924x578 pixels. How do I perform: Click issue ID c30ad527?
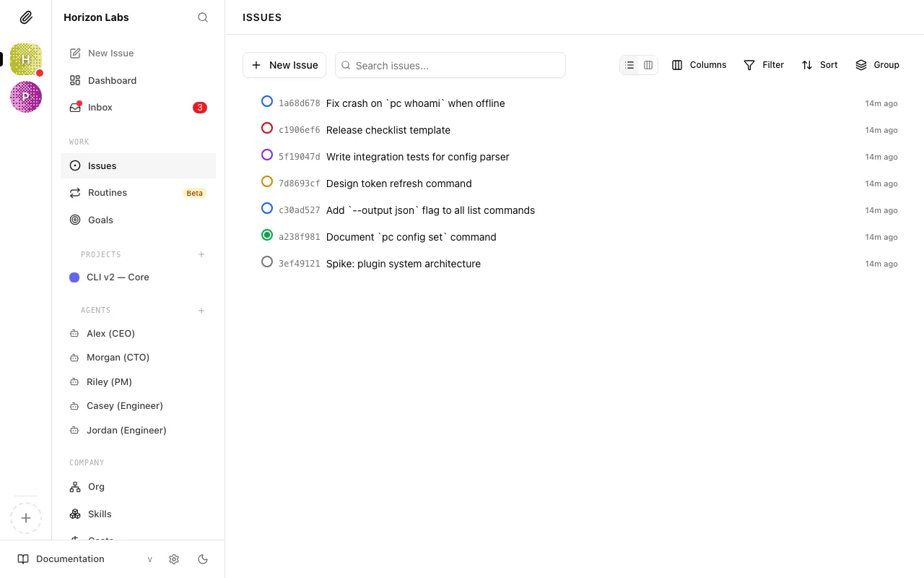(300, 210)
